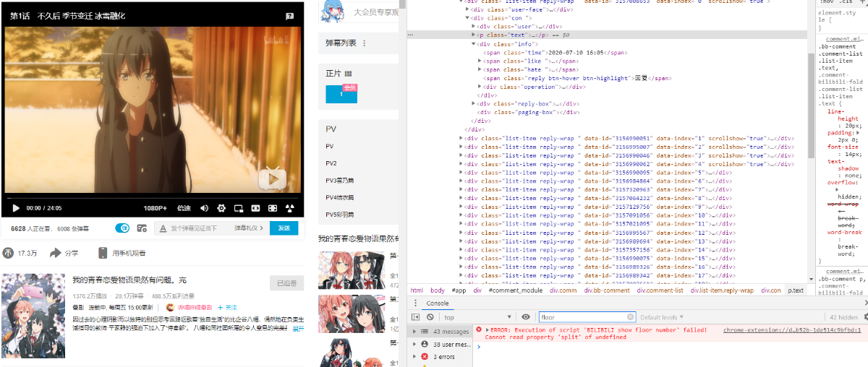Click the fullscreen icon at the control bar's end

coord(290,208)
